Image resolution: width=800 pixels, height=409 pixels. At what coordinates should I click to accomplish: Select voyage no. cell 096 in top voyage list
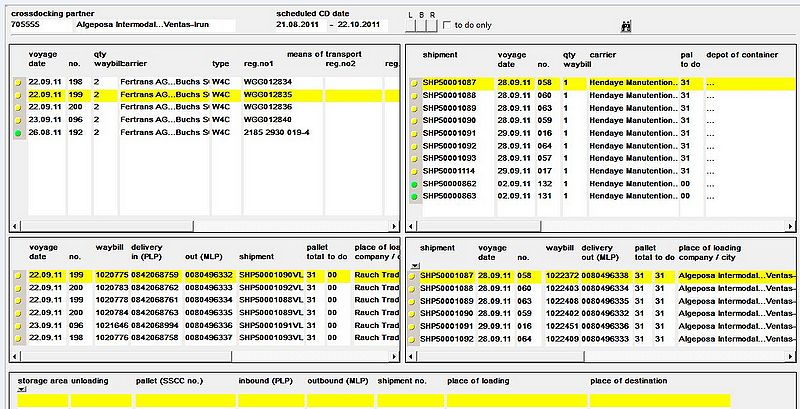coord(79,120)
